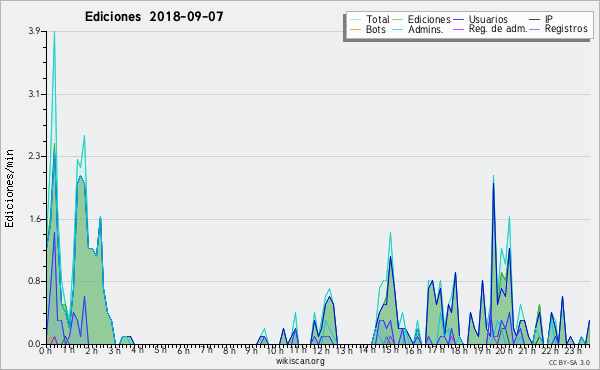Click the 3.1 y-axis value

(34, 94)
